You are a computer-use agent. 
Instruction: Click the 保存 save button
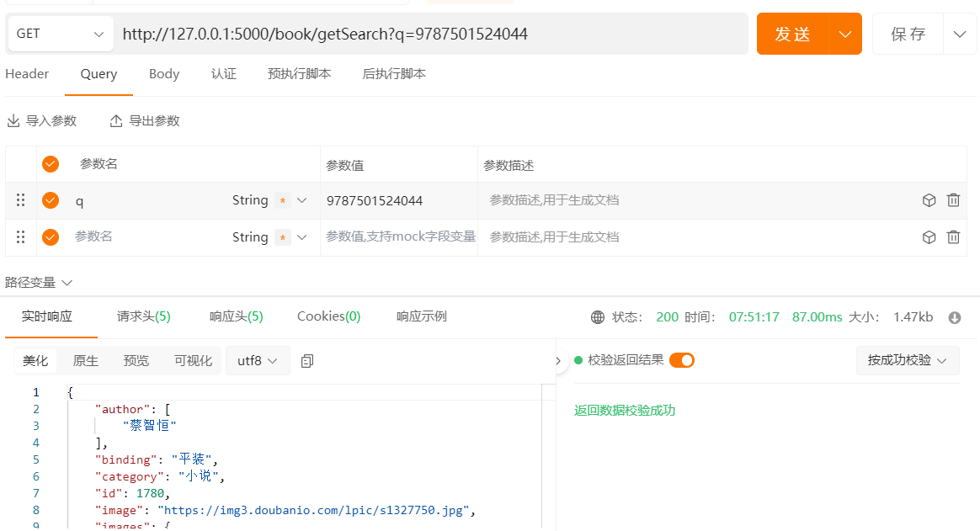908,34
